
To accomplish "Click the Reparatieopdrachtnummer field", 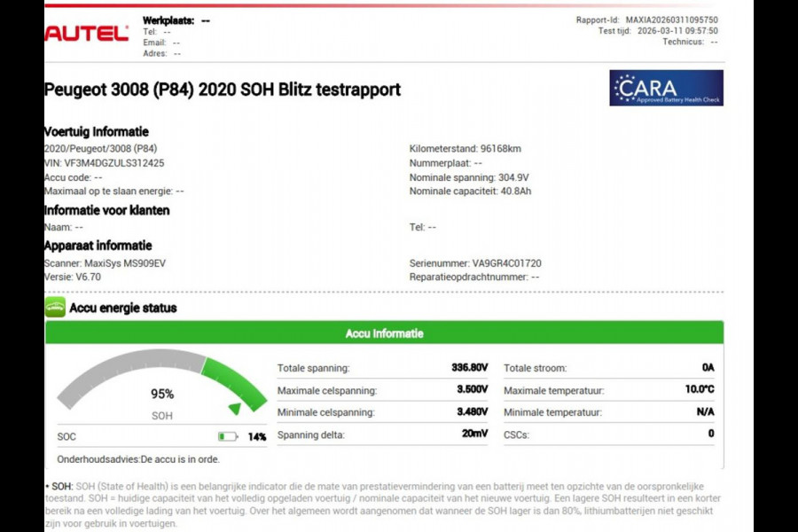I will click(x=474, y=277).
